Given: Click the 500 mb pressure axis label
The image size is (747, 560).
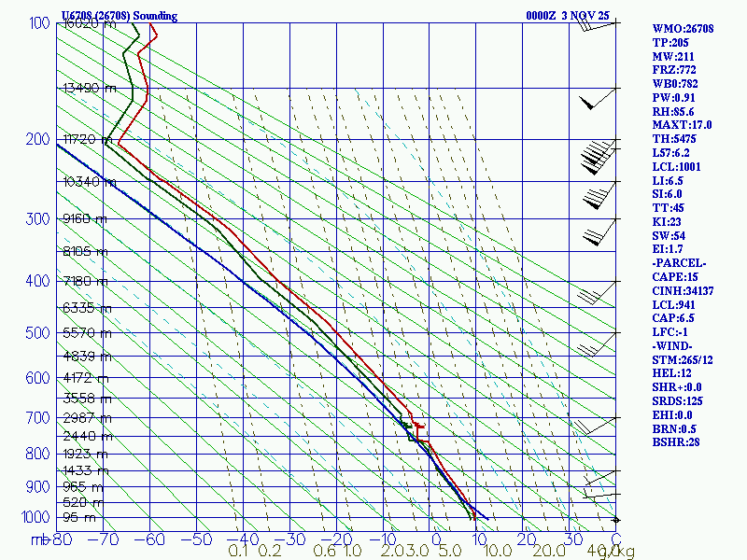Looking at the screenshot, I should point(37,332).
